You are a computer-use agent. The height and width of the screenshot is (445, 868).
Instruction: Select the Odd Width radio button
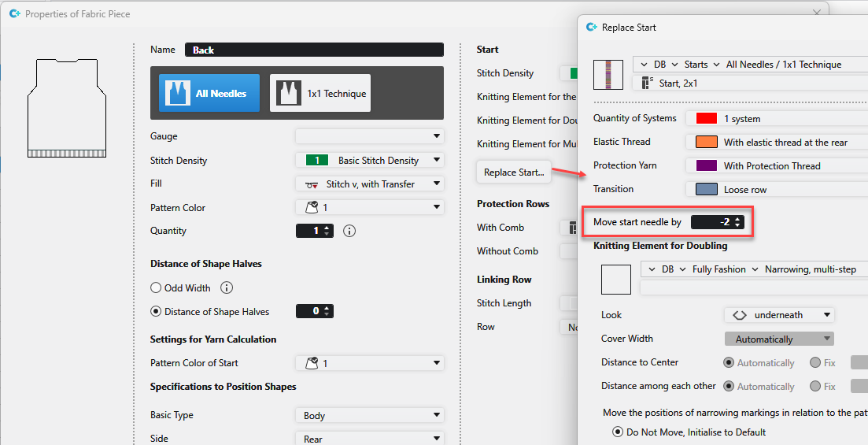156,288
